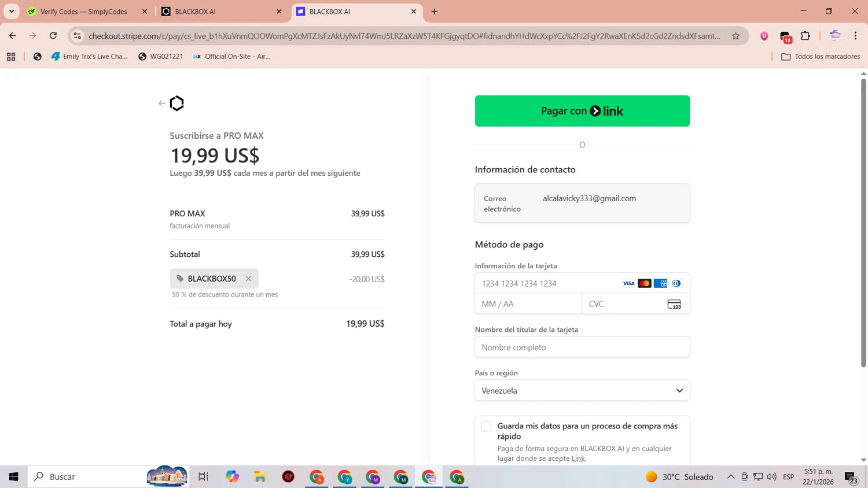868x488 pixels.
Task: Click the Visa card logo
Action: click(x=628, y=283)
